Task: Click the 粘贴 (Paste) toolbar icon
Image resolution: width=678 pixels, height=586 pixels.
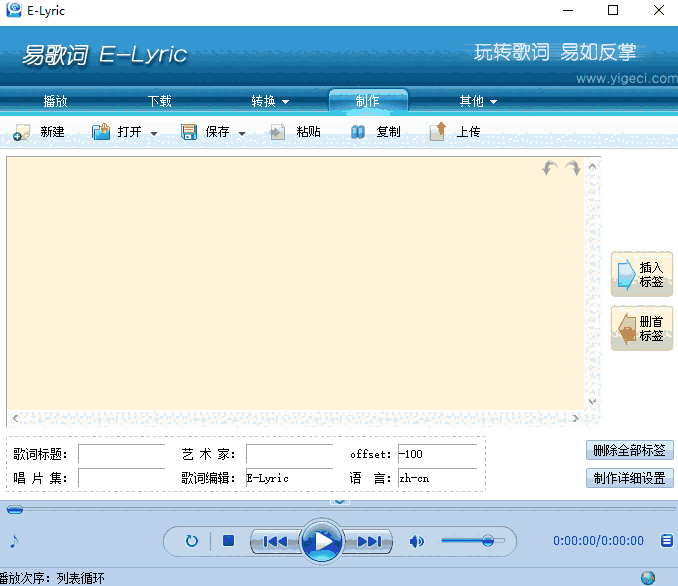Action: click(x=278, y=131)
